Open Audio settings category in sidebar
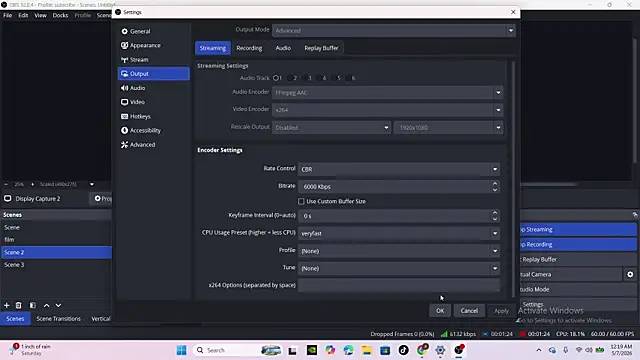The image size is (640, 360). click(154, 88)
